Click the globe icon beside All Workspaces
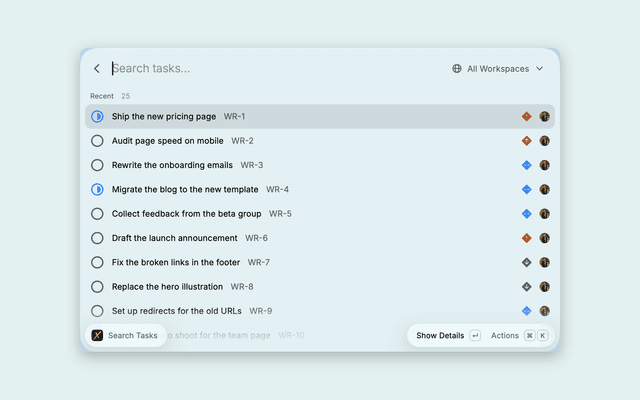The height and width of the screenshot is (400, 640). point(457,69)
